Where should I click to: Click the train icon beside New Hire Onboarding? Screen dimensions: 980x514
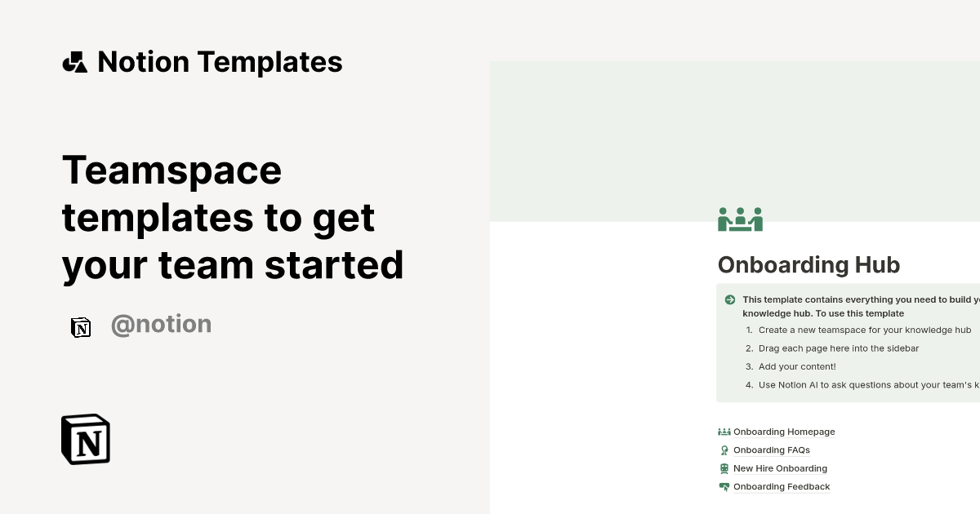coord(724,468)
